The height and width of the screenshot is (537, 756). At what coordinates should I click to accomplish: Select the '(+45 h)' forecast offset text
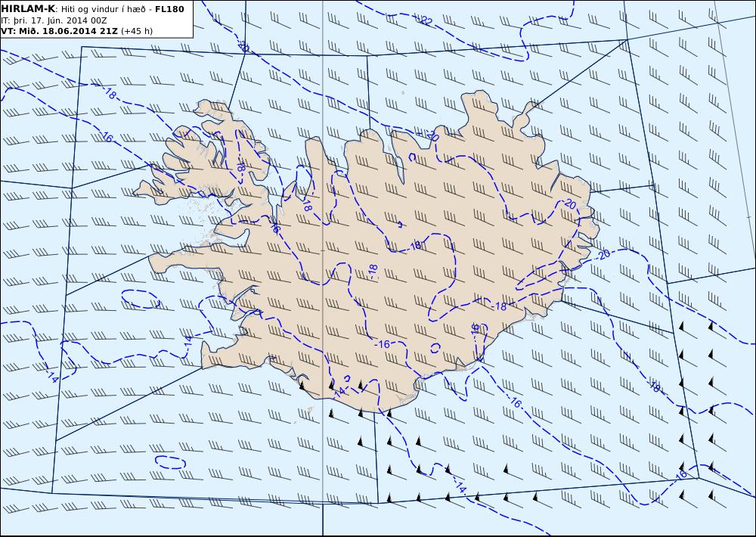(136, 31)
